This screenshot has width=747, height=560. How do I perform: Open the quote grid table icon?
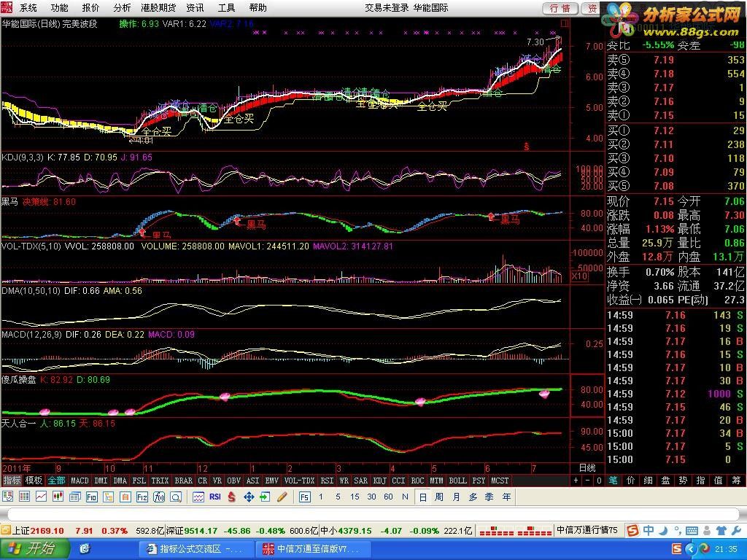click(x=24, y=497)
